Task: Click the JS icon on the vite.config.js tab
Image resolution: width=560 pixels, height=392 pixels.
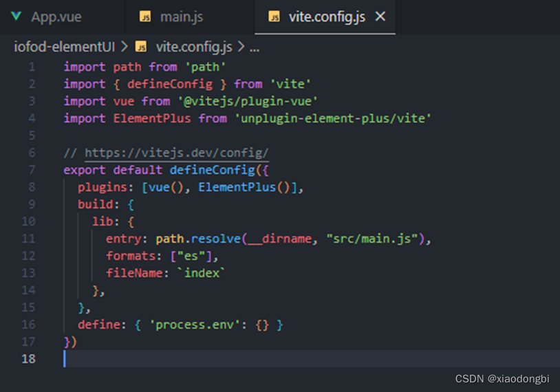Action: [274, 17]
